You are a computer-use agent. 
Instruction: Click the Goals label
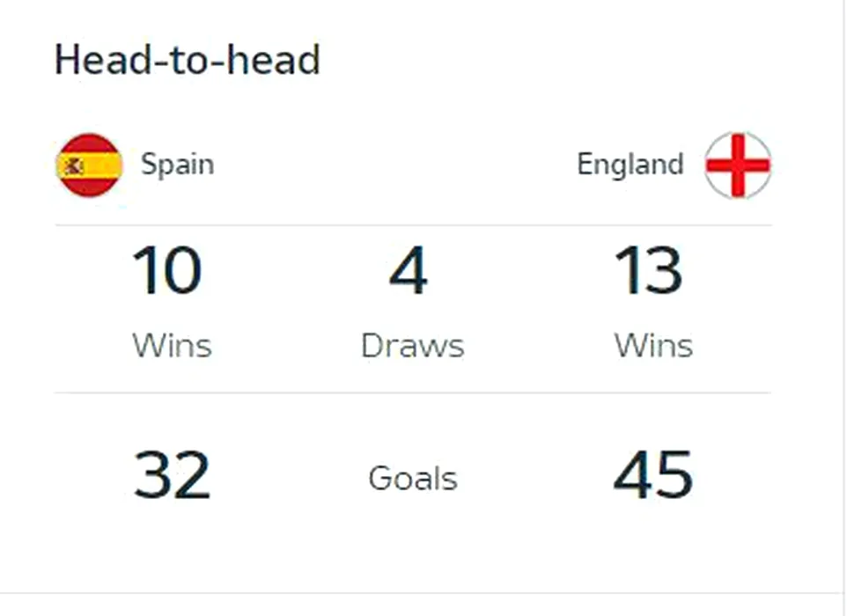[x=413, y=479]
